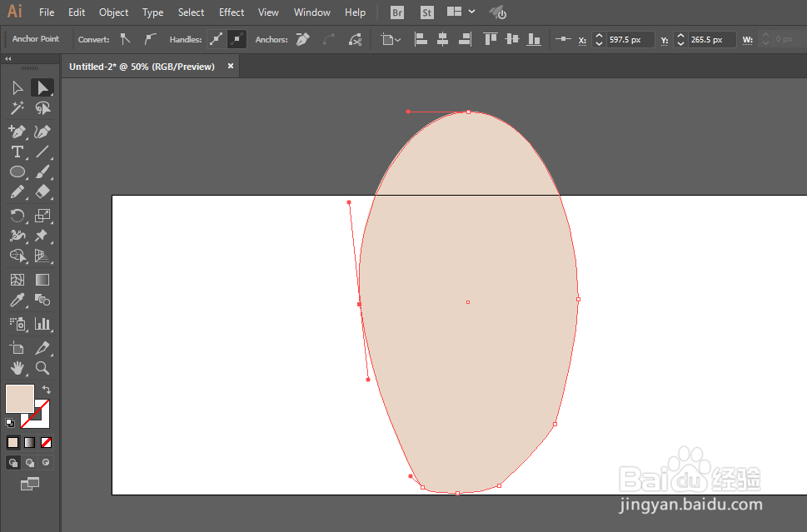Swap fill and stroke colors
Viewport: 807px width, 532px height.
tap(47, 390)
